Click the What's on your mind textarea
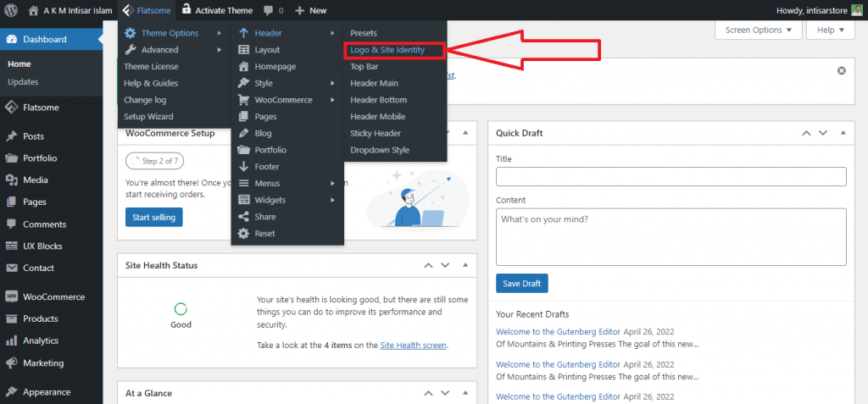Screen dimensions: 868x404 (x=671, y=237)
